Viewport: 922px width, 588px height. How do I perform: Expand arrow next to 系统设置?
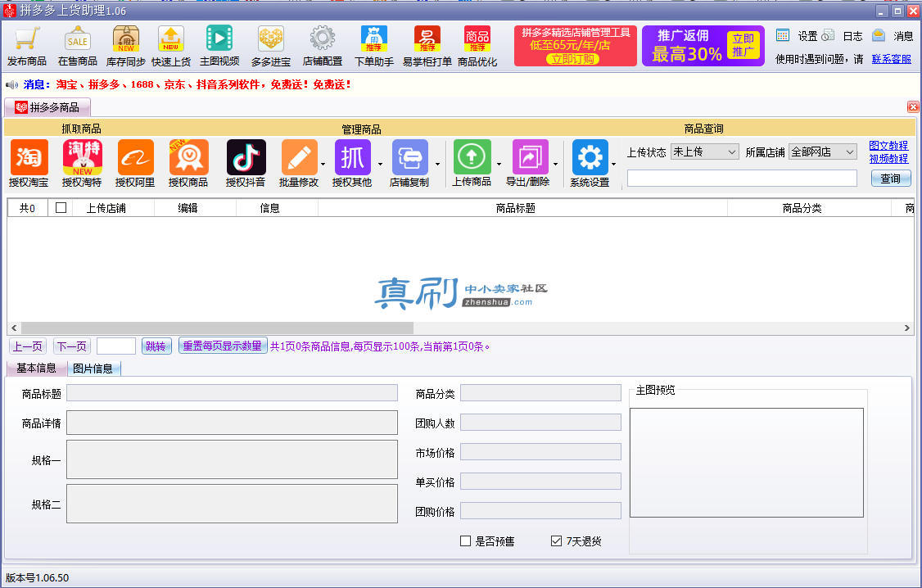[x=614, y=164]
